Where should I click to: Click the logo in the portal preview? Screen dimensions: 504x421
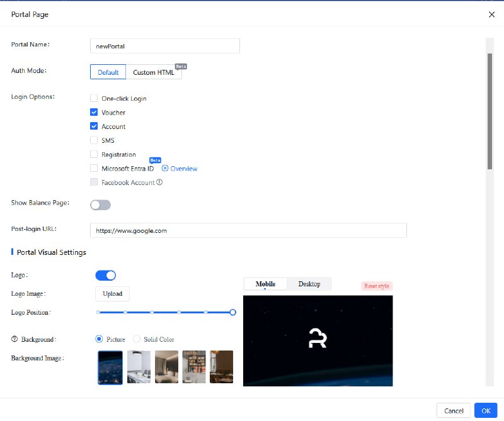pyautogui.click(x=318, y=338)
